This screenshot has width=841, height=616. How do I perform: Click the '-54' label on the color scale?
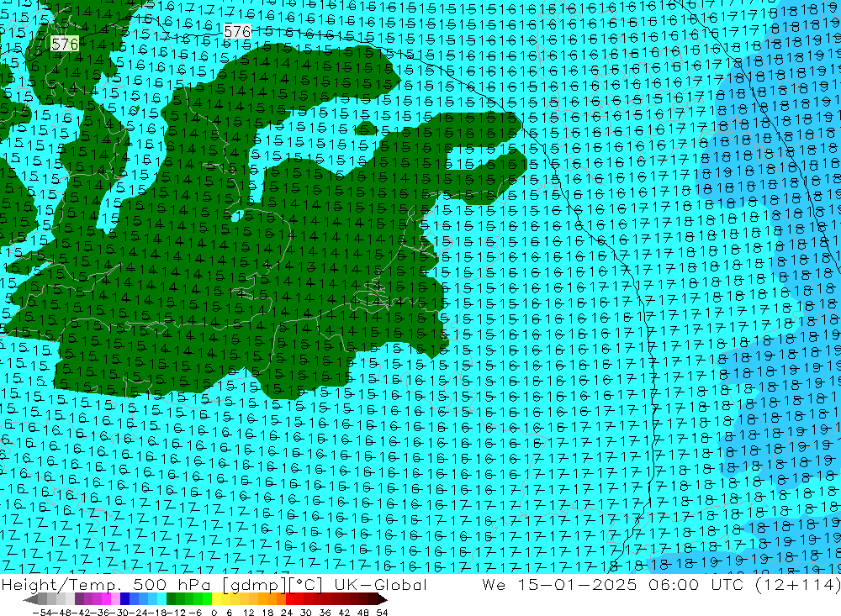42,613
